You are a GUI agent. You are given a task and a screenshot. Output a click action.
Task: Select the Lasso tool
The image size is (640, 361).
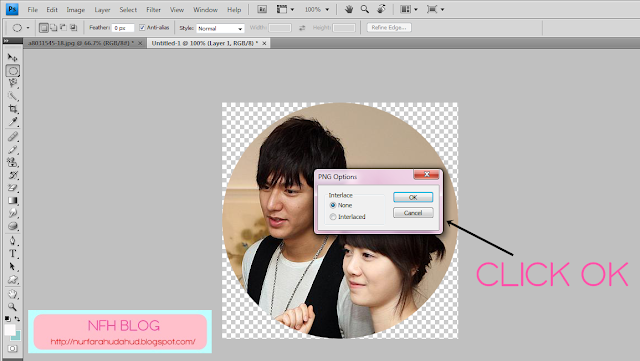tap(13, 83)
